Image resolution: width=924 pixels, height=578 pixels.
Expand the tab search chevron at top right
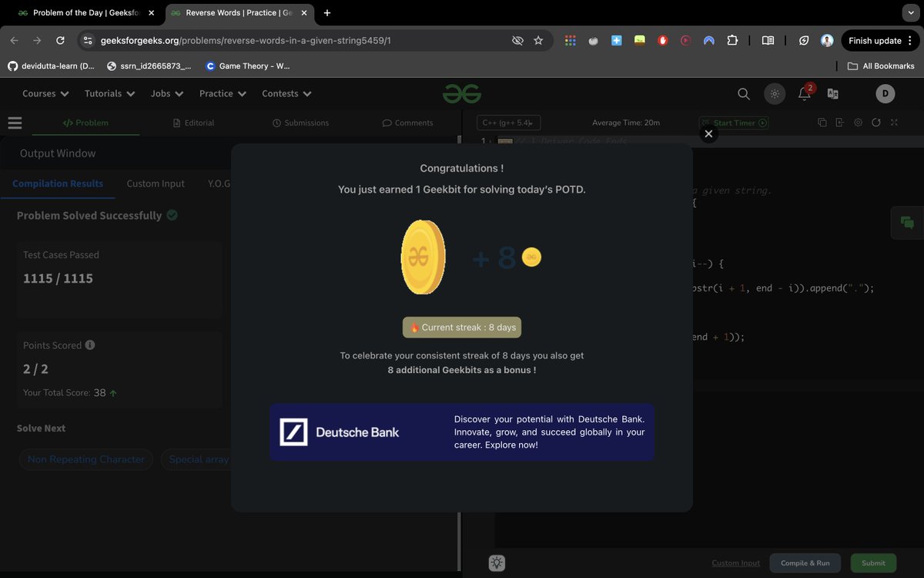[909, 13]
